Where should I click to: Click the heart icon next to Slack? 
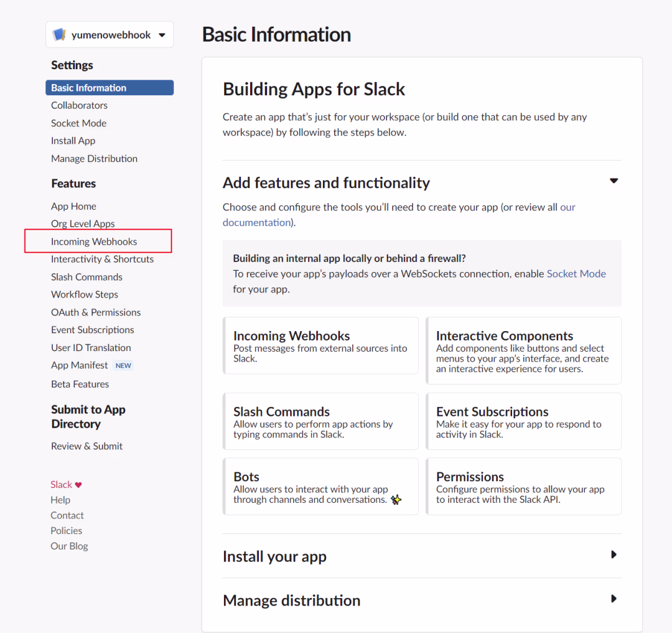(78, 485)
